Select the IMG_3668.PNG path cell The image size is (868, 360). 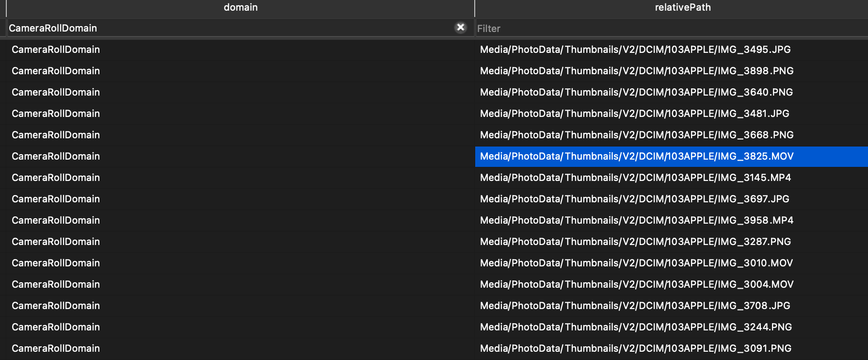[x=637, y=135]
